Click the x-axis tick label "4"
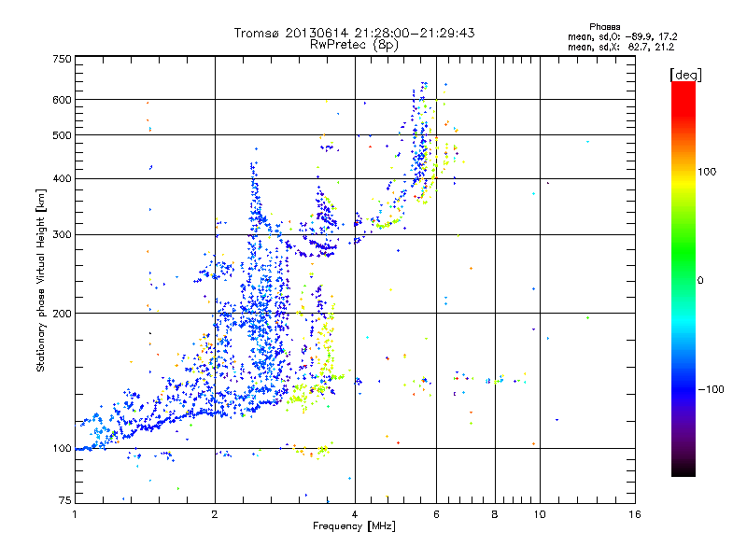 [355, 514]
